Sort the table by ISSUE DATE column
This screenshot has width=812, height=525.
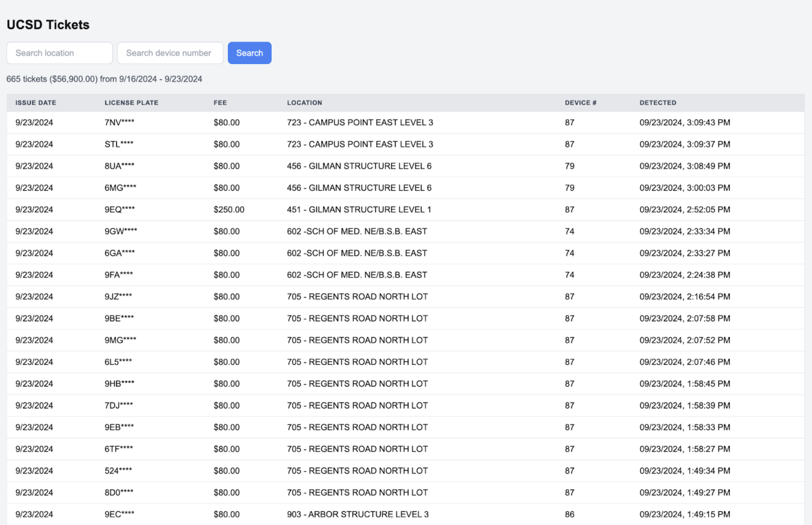(x=36, y=103)
